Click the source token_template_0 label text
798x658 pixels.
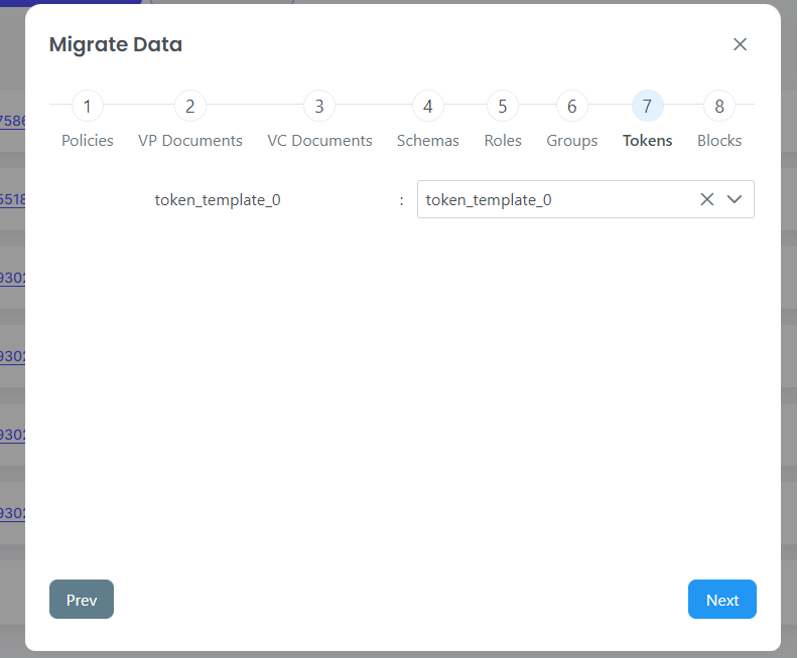[217, 199]
